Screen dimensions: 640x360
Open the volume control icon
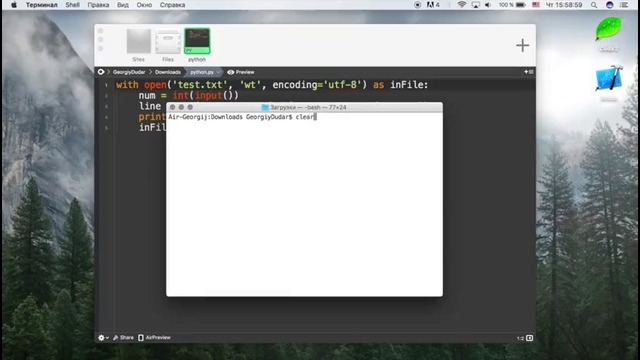tap(488, 5)
